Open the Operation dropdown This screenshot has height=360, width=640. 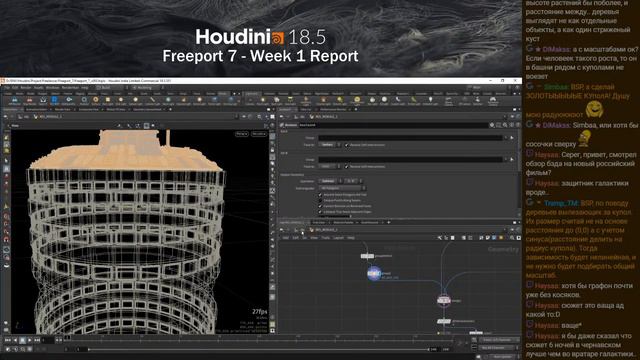331,181
